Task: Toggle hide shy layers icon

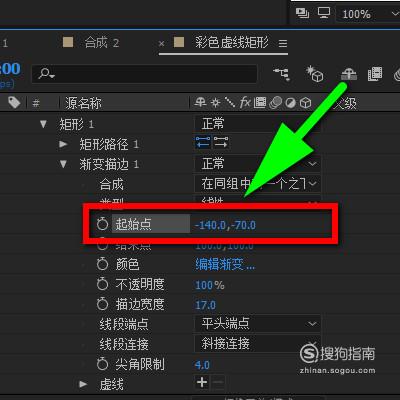Action: click(349, 74)
